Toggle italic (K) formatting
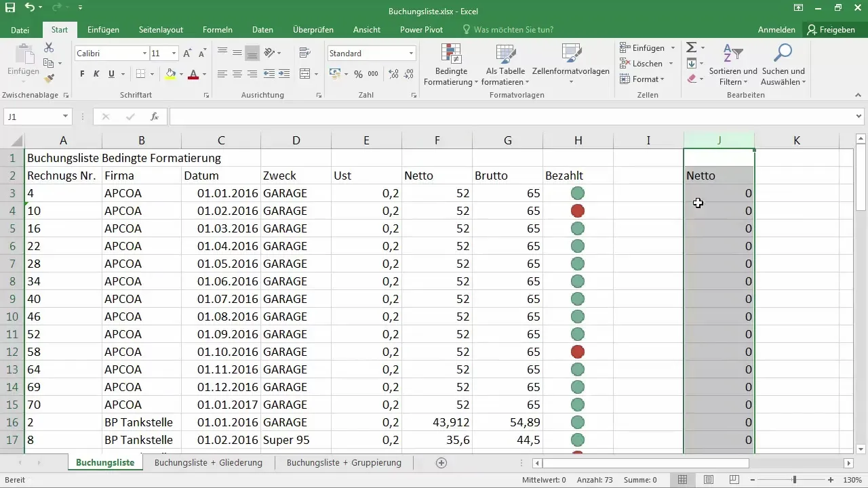Screen dimensions: 868x488 96,74
